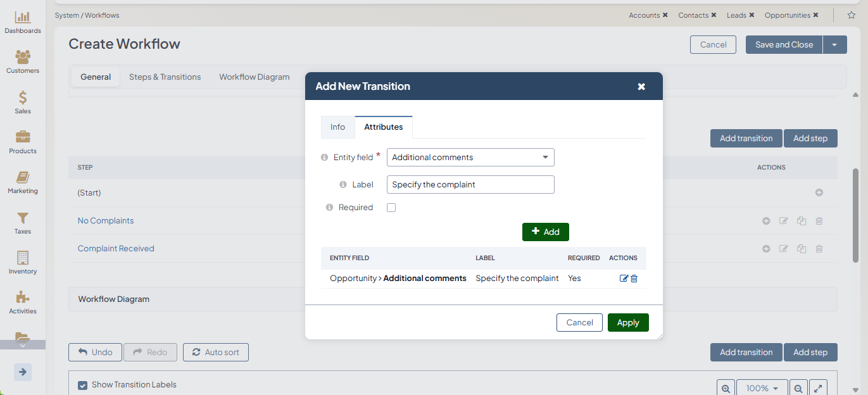This screenshot has width=868, height=395.
Task: Open the Entity field dropdown
Action: [470, 157]
